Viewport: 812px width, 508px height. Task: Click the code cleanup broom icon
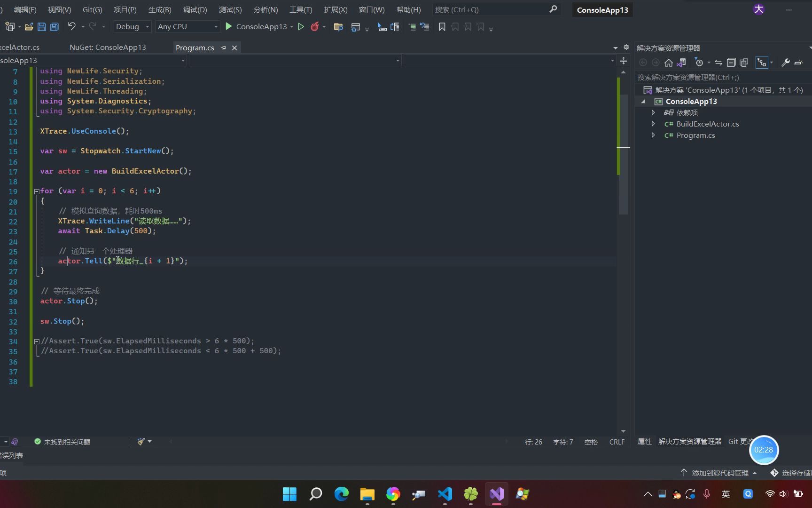(141, 442)
